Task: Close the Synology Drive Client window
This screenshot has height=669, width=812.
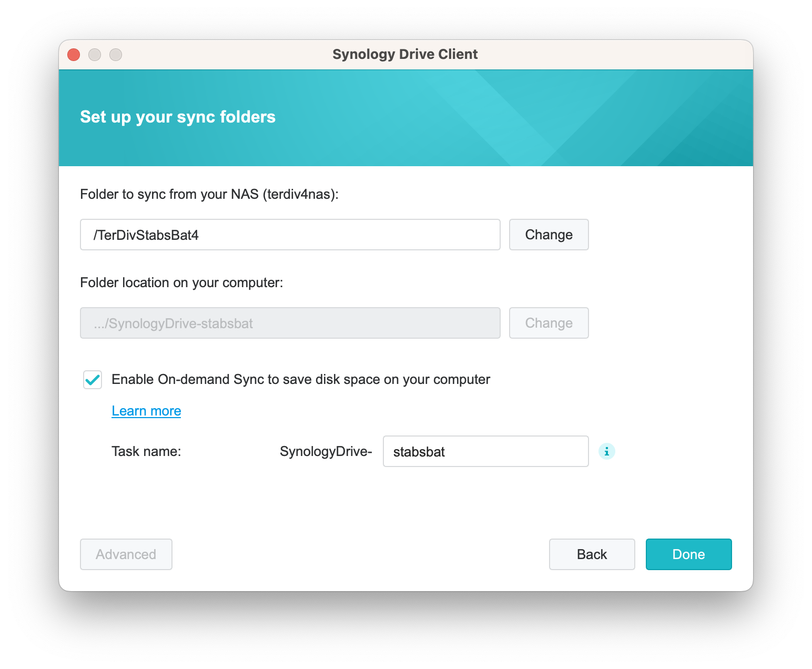Action: (x=74, y=55)
